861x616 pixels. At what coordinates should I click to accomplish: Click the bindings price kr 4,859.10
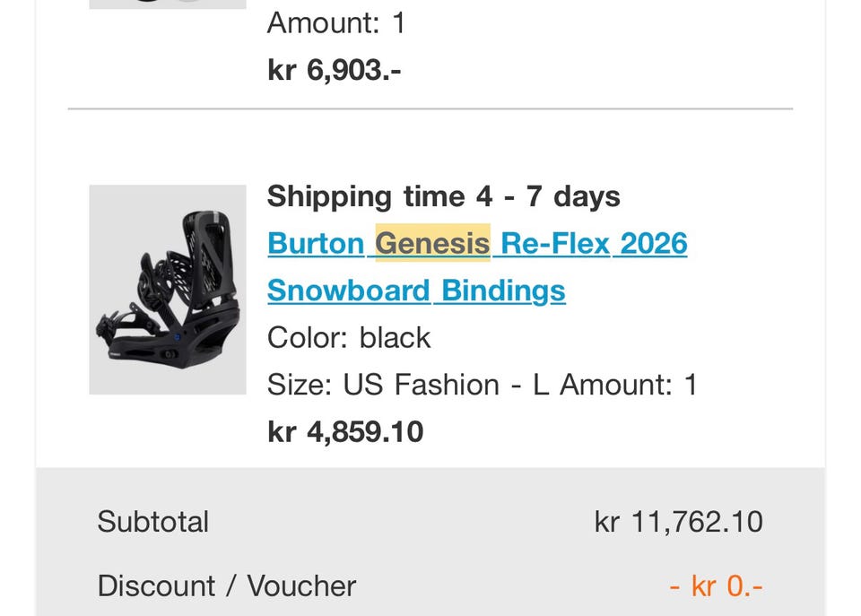pos(345,432)
